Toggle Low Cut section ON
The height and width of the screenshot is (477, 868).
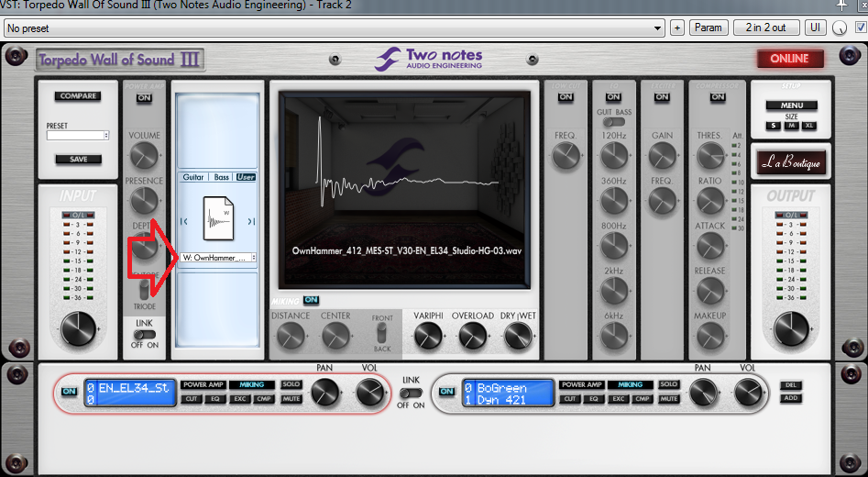coord(566,97)
